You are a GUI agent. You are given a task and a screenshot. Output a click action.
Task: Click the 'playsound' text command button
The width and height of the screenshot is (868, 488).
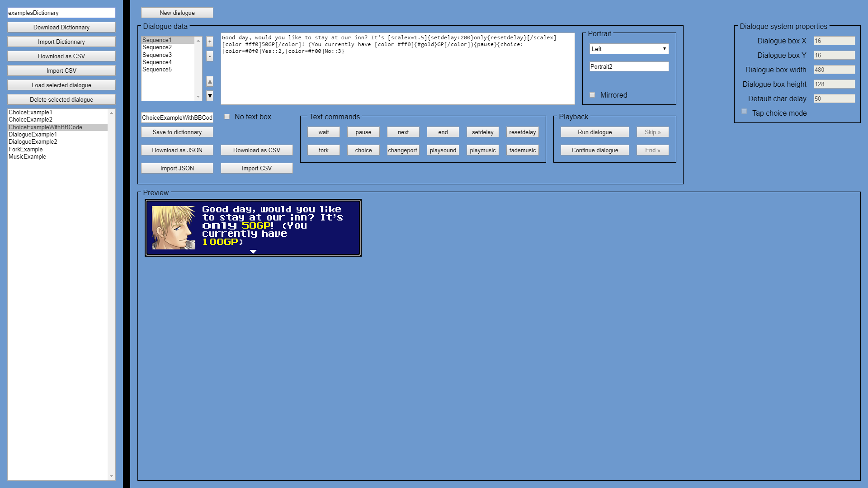442,150
